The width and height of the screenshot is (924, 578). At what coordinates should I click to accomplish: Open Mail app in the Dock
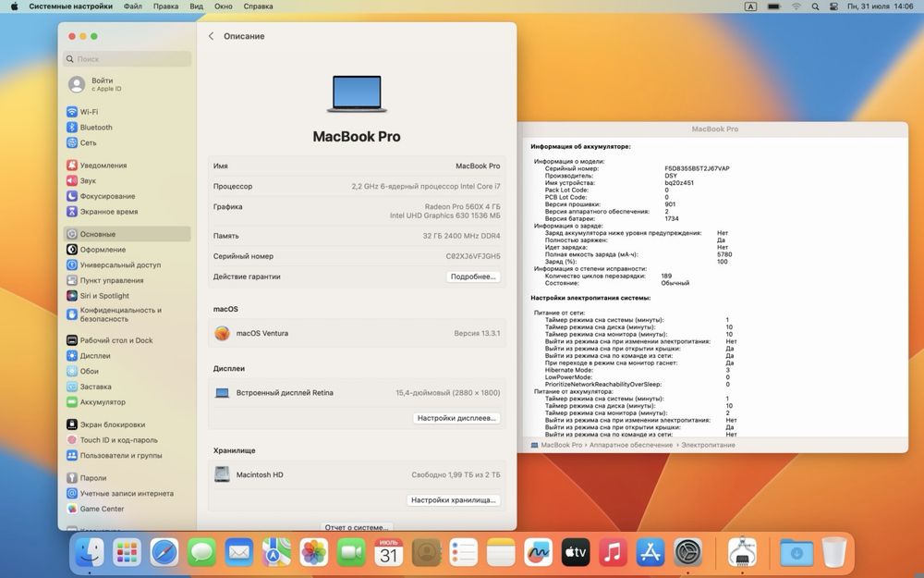pyautogui.click(x=239, y=553)
